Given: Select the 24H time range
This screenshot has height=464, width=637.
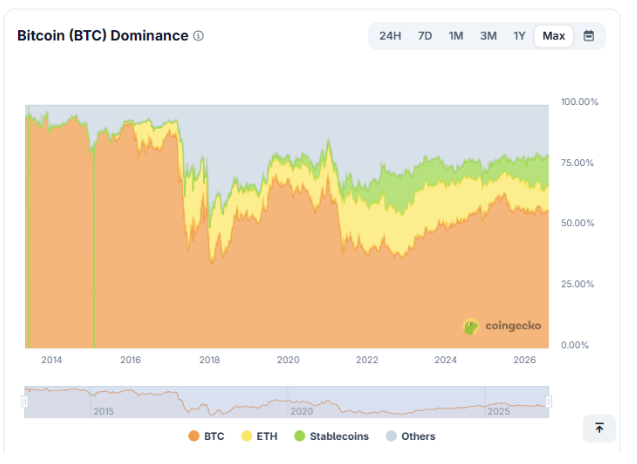Looking at the screenshot, I should point(390,36).
